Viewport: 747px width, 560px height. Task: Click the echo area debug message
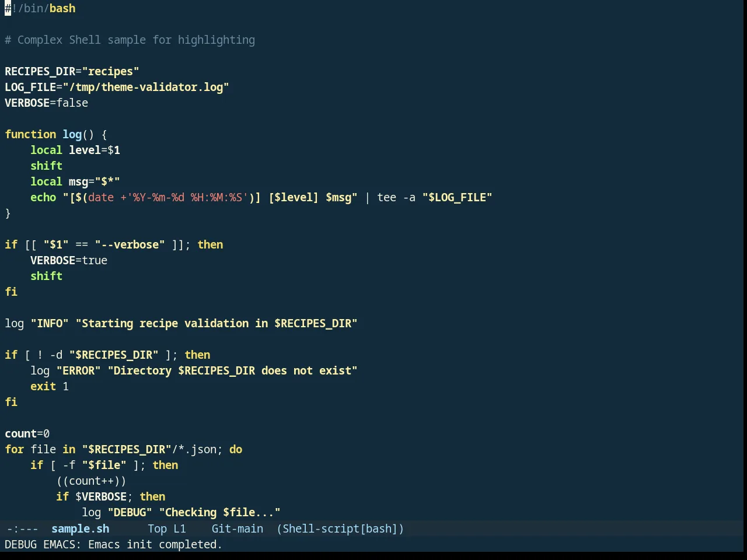pos(113,544)
